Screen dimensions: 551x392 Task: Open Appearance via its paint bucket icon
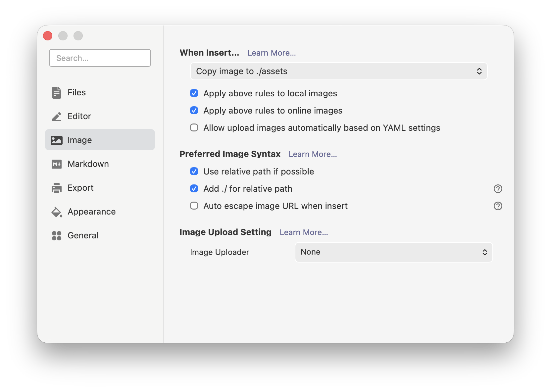tap(57, 212)
